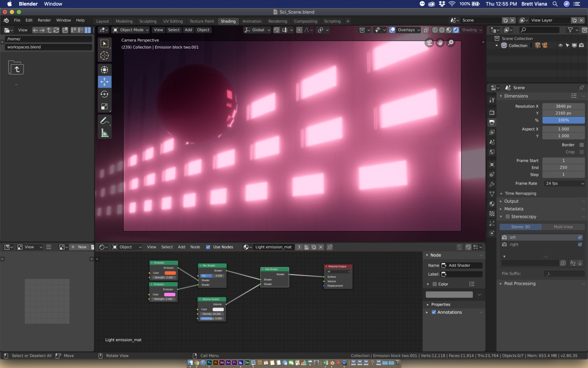The height and width of the screenshot is (368, 588).
Task: Open the Object Mode dropdown
Action: click(x=131, y=30)
